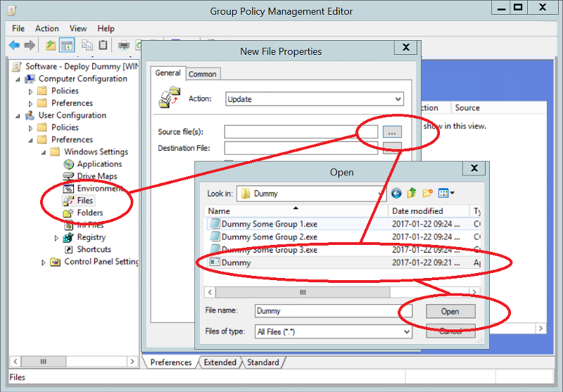Open the Help menu
The image size is (563, 392).
106,28
